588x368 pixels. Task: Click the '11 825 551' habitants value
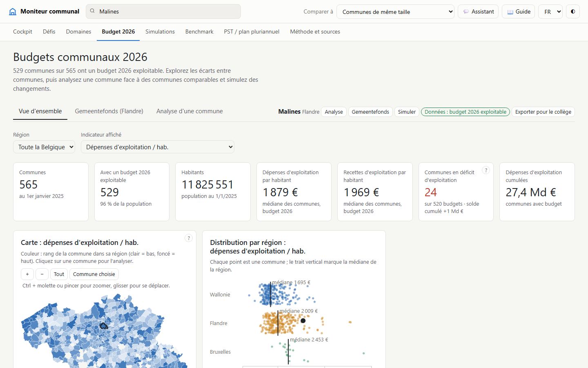[x=207, y=184]
